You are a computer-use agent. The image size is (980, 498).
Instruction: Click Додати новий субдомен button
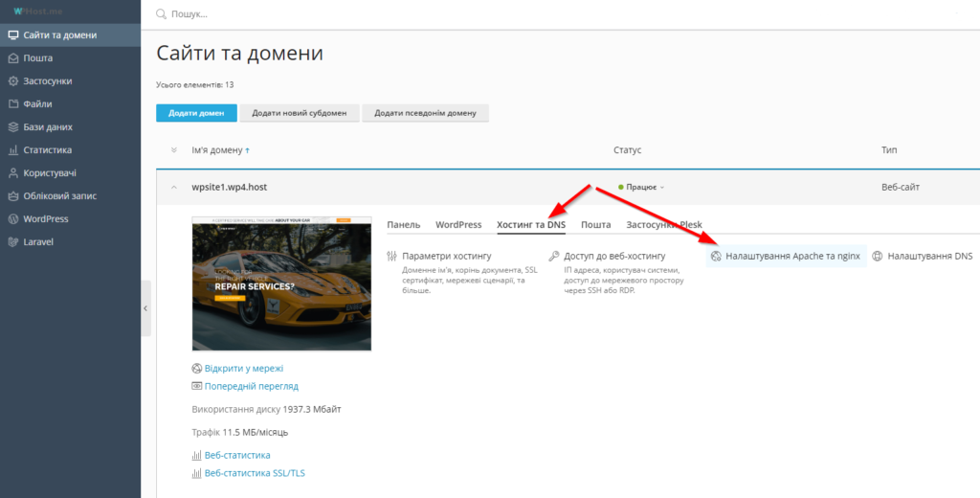click(300, 113)
